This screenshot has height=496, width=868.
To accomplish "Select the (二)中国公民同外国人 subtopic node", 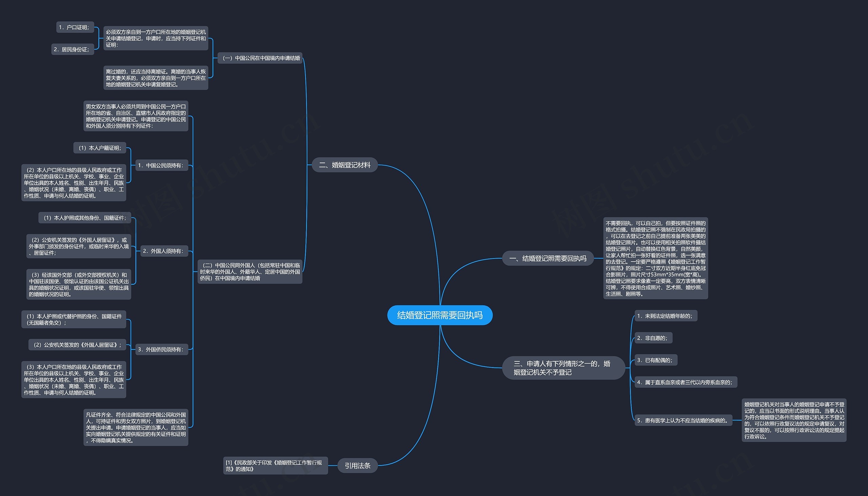I will click(250, 271).
